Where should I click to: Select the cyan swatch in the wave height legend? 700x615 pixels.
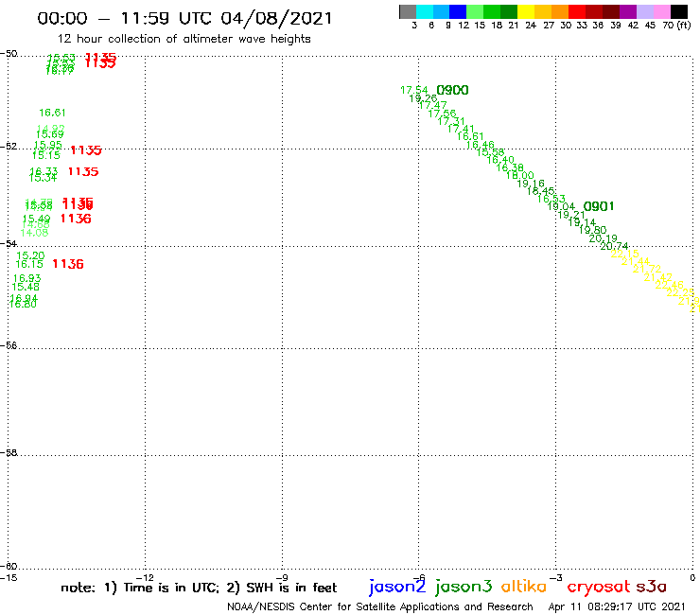point(425,12)
